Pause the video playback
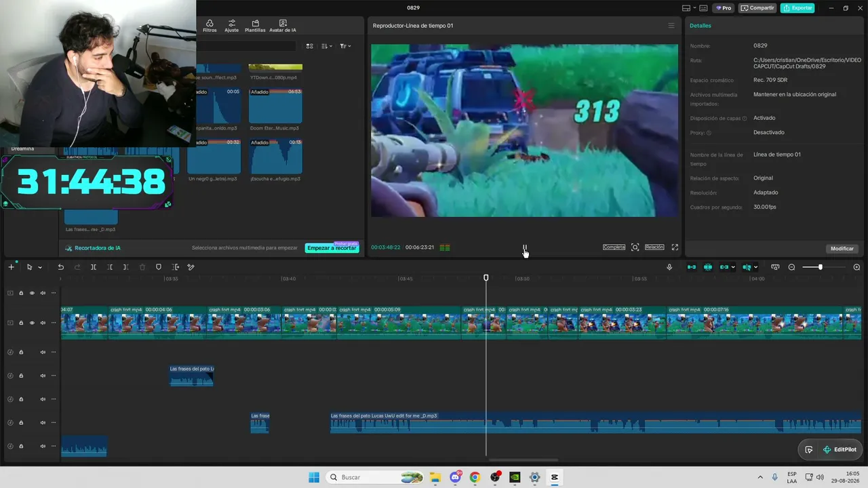Screen dimensions: 868x488 coord(524,248)
